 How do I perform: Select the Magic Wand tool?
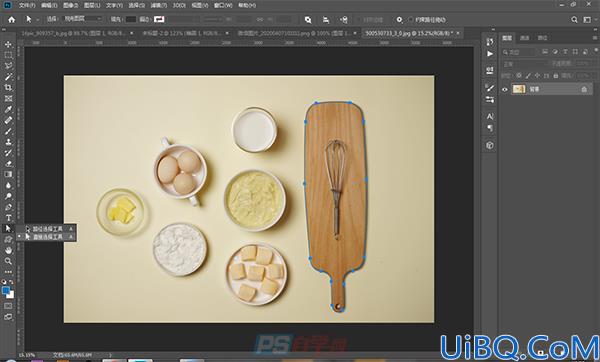(x=8, y=77)
